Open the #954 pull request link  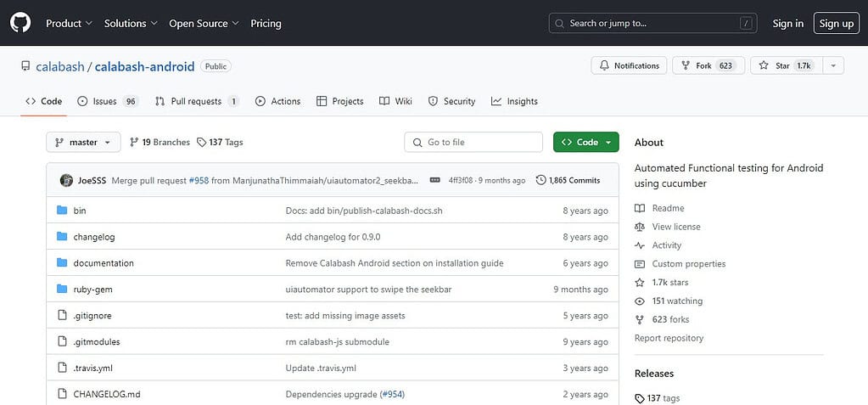pos(392,395)
